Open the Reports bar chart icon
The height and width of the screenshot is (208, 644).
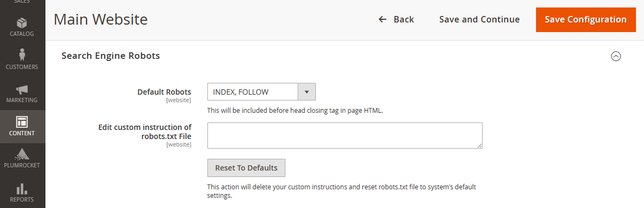22,188
